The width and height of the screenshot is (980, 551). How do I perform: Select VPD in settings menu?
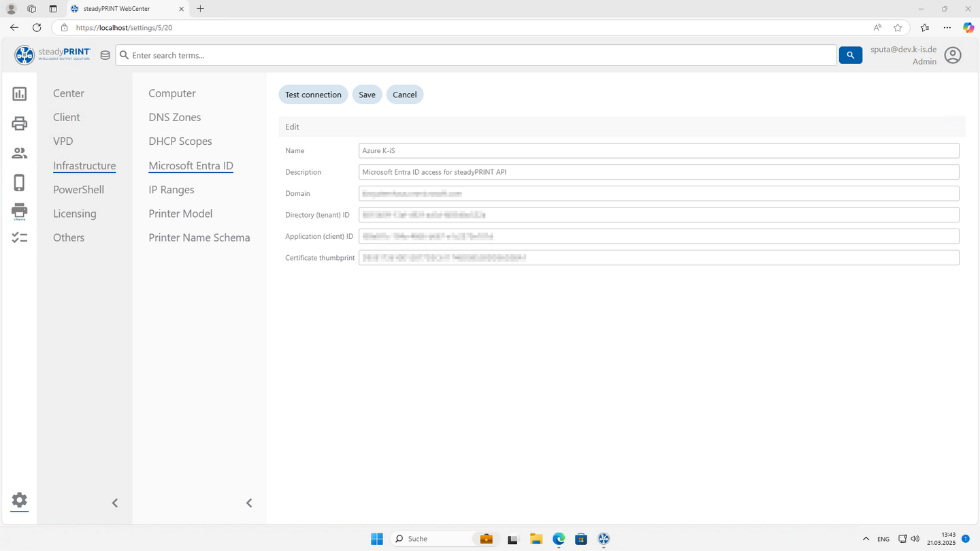[63, 141]
